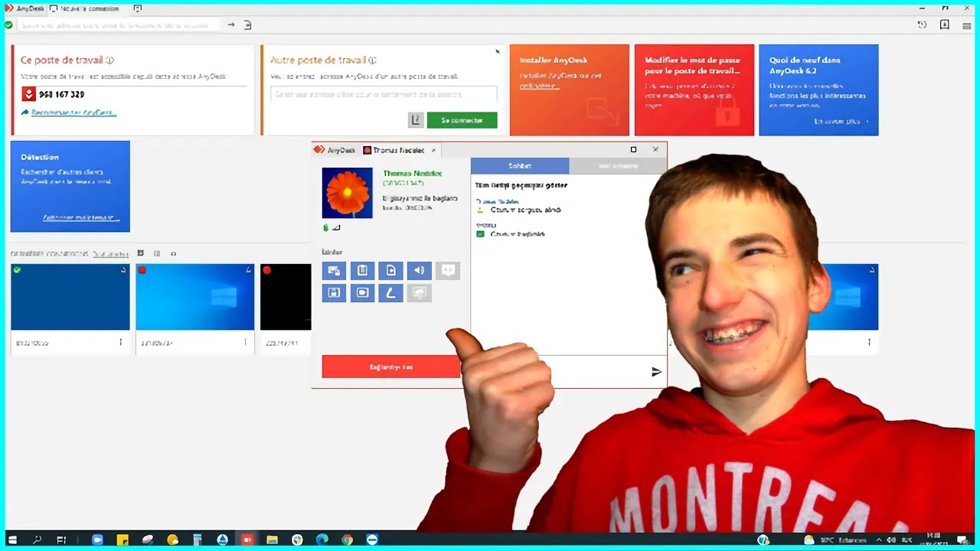The height and width of the screenshot is (551, 980).
Task: Open the main hamburger menu at top right
Action: click(968, 25)
